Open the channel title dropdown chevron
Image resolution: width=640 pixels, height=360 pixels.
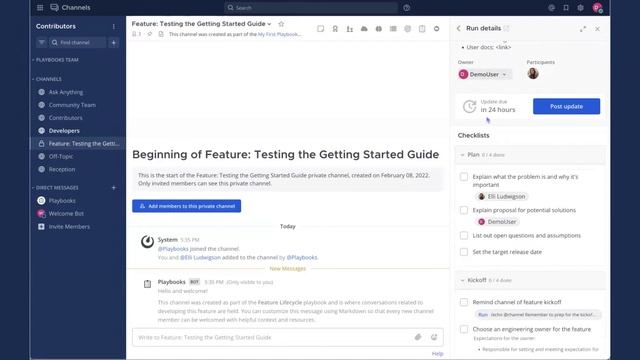269,24
